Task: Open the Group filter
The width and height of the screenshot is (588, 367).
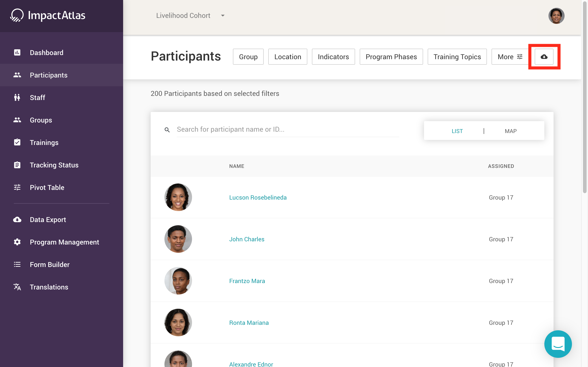Action: click(x=248, y=57)
